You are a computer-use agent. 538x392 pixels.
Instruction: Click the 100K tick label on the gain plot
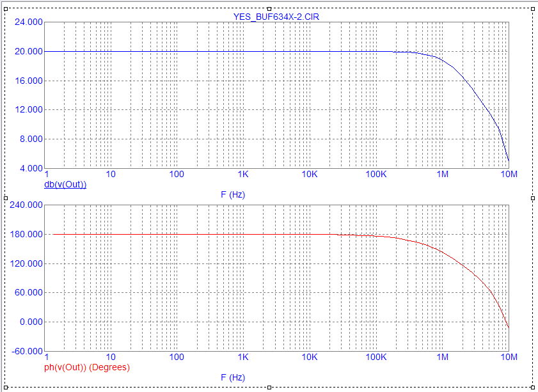click(376, 174)
